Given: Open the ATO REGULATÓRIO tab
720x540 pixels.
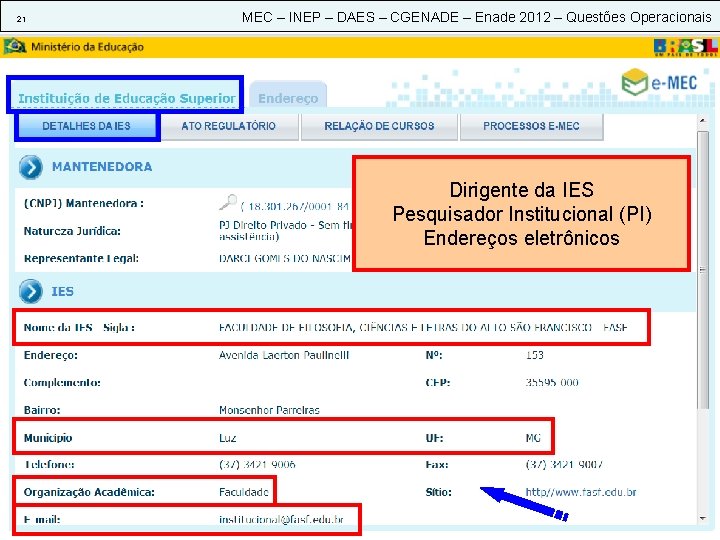Looking at the screenshot, I should coord(229,126).
